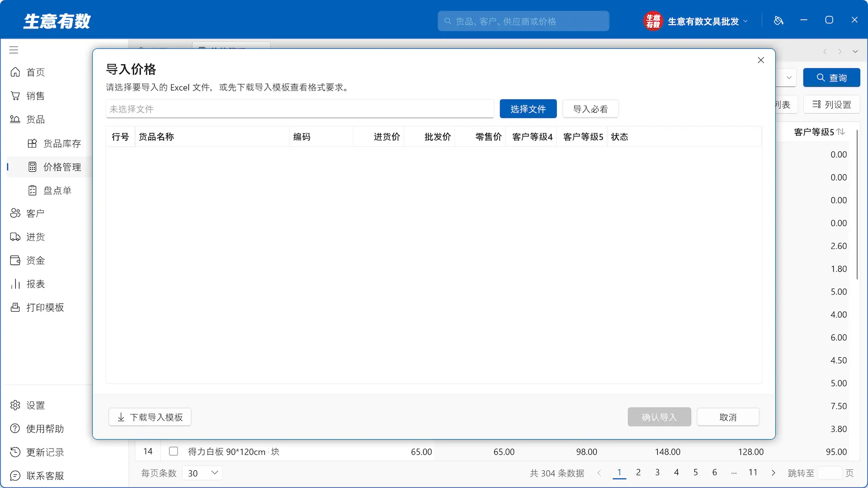
Task: Click the cart icon beside 销售
Action: [15, 96]
